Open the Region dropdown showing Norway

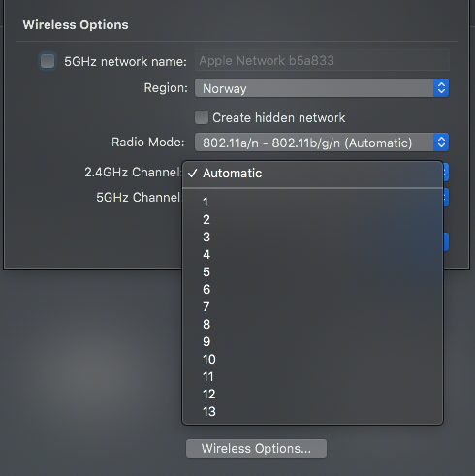(x=322, y=88)
